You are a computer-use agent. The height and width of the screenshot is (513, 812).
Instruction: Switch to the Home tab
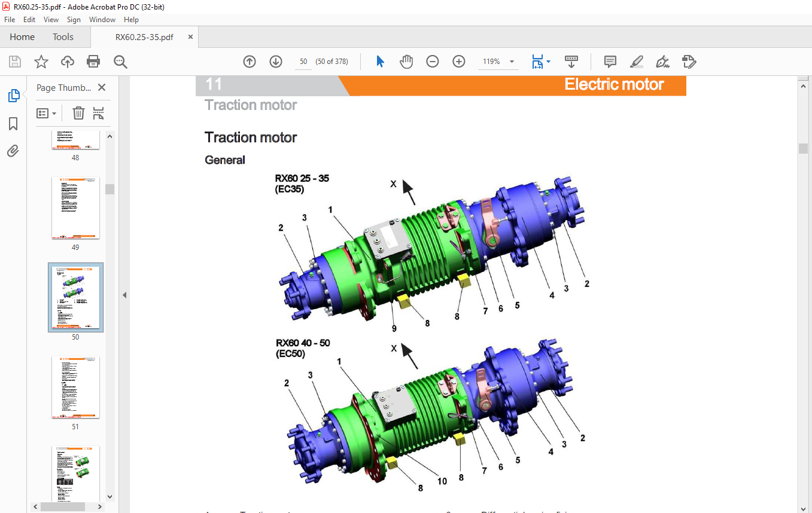pos(22,37)
